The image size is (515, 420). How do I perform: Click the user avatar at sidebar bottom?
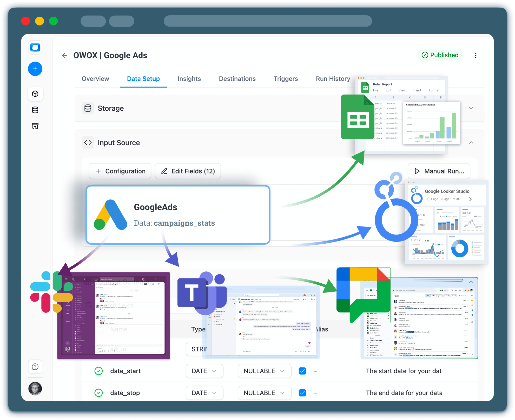[x=35, y=389]
